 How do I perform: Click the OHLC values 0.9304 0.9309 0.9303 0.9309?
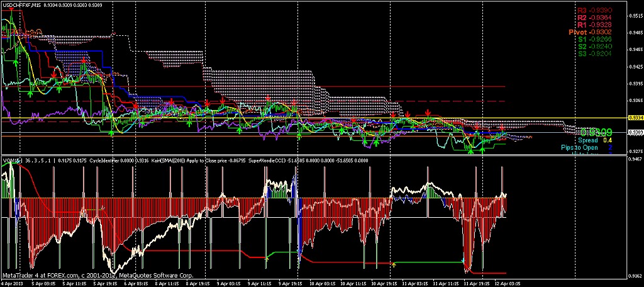tap(72, 5)
